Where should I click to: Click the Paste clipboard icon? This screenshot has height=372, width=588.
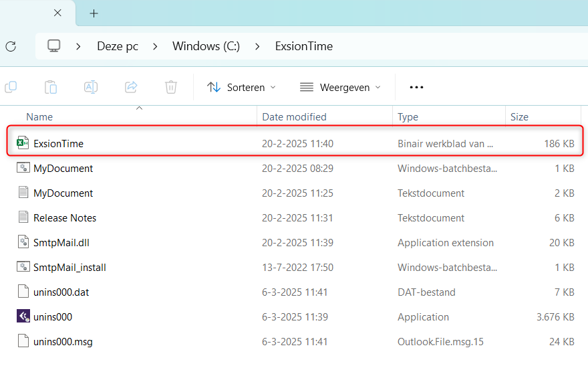click(x=51, y=87)
